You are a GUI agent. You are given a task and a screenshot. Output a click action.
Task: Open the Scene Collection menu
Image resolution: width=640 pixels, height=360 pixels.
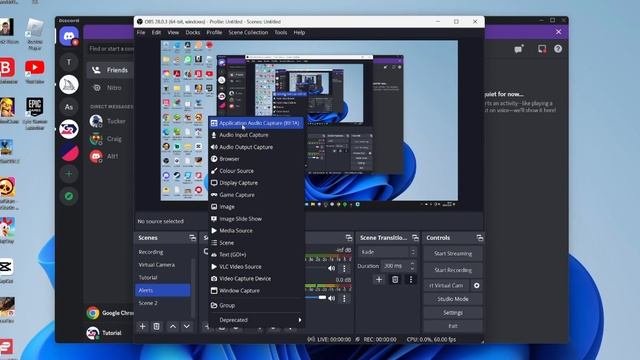[248, 32]
